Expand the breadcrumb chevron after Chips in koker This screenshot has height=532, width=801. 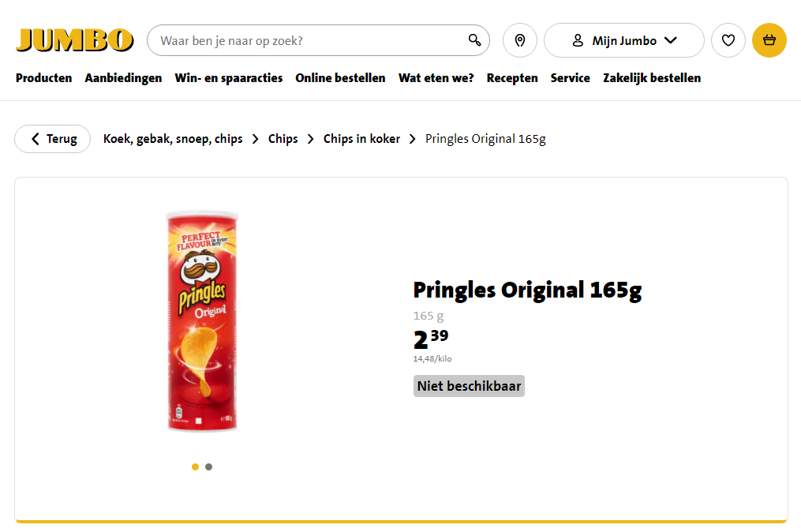coord(411,138)
